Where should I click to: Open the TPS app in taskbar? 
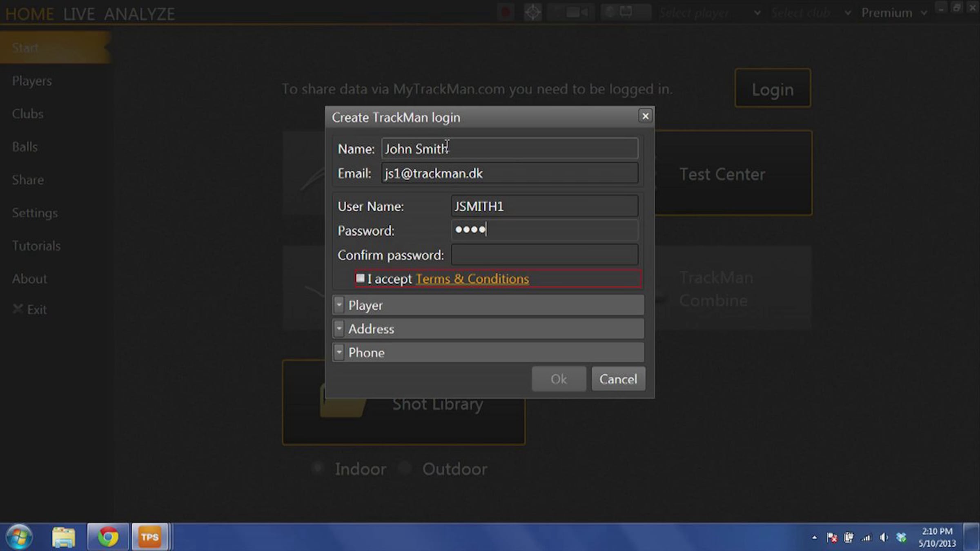coord(150,537)
